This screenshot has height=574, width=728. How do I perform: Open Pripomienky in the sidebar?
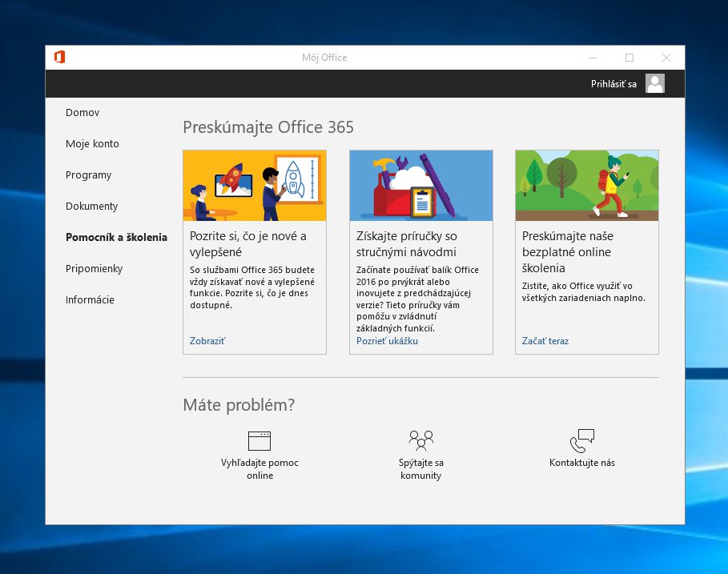[x=95, y=269]
